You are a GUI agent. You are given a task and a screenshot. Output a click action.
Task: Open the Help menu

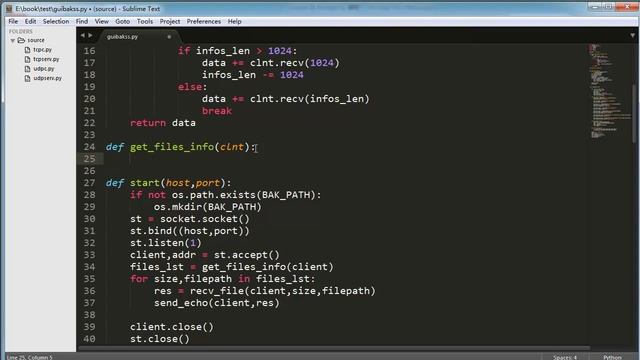[x=234, y=21]
